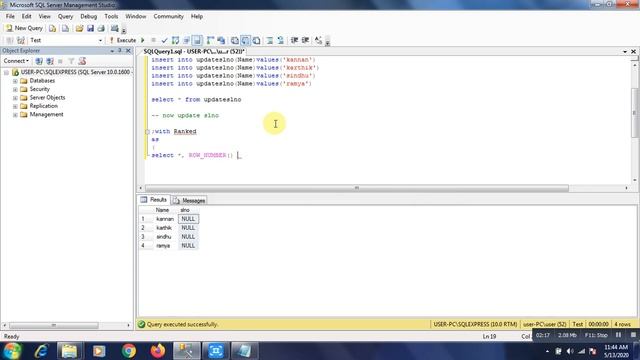640x360 pixels.
Task: Open the Debug menu
Action: pos(89,16)
